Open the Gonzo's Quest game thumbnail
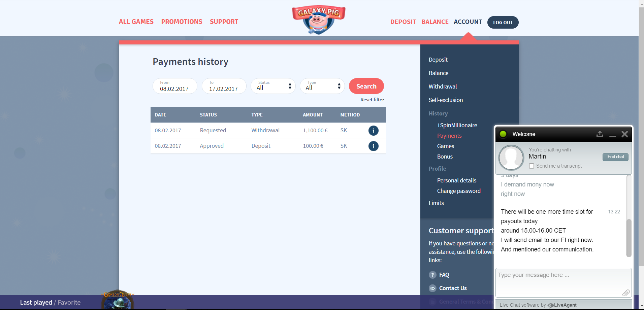Viewport: 644px width, 310px height. 118,300
